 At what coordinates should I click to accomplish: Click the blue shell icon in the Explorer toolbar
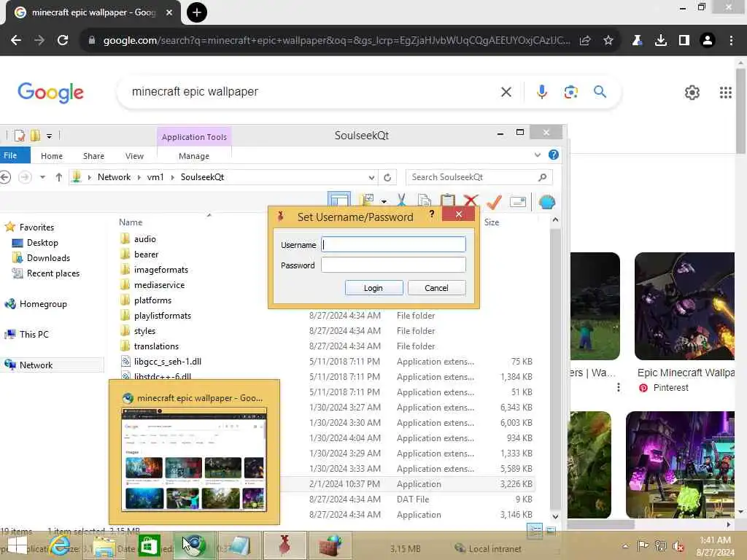coord(547,202)
